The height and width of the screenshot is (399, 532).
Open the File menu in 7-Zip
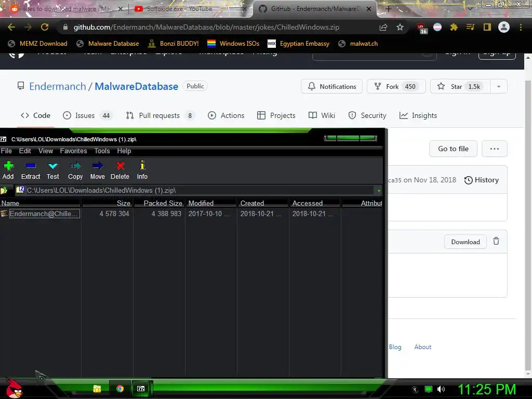(x=6, y=151)
